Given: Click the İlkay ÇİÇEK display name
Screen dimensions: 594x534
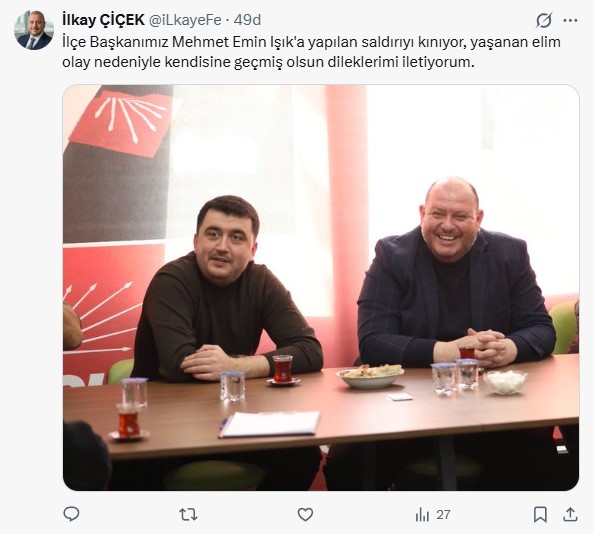Looking at the screenshot, I should (x=103, y=20).
